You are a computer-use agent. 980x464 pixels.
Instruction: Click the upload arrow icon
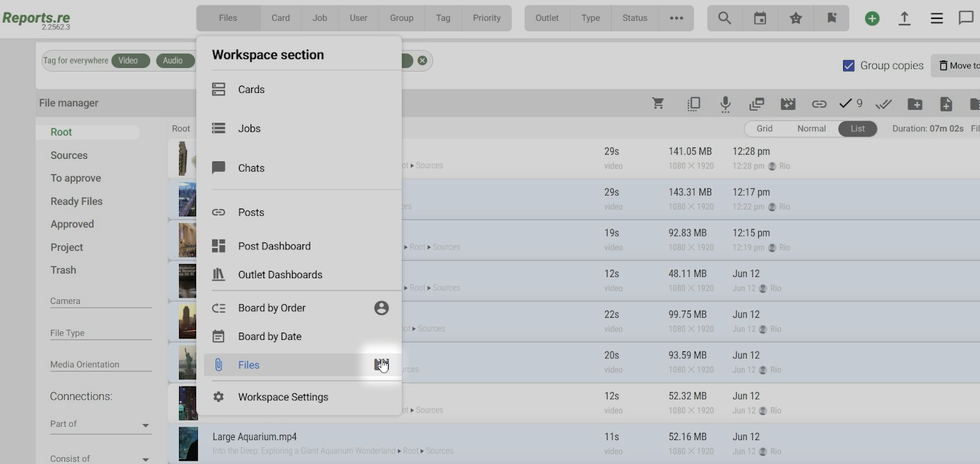tap(904, 18)
